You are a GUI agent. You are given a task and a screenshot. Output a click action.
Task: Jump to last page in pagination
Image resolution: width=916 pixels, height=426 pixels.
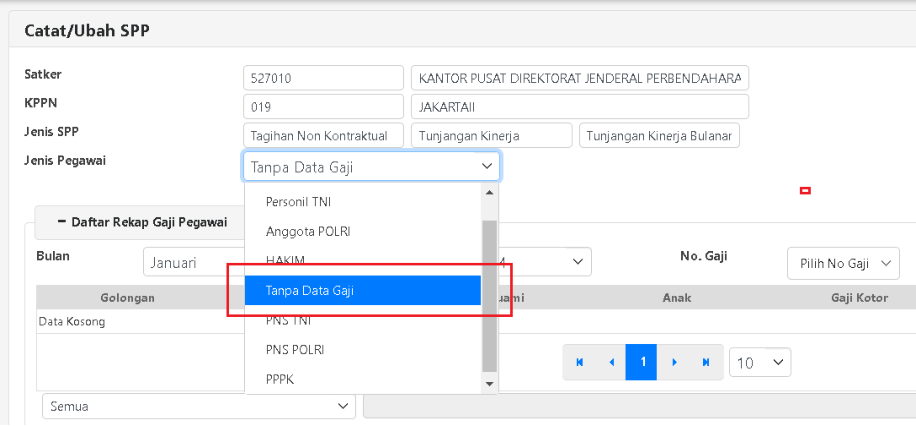coord(706,362)
